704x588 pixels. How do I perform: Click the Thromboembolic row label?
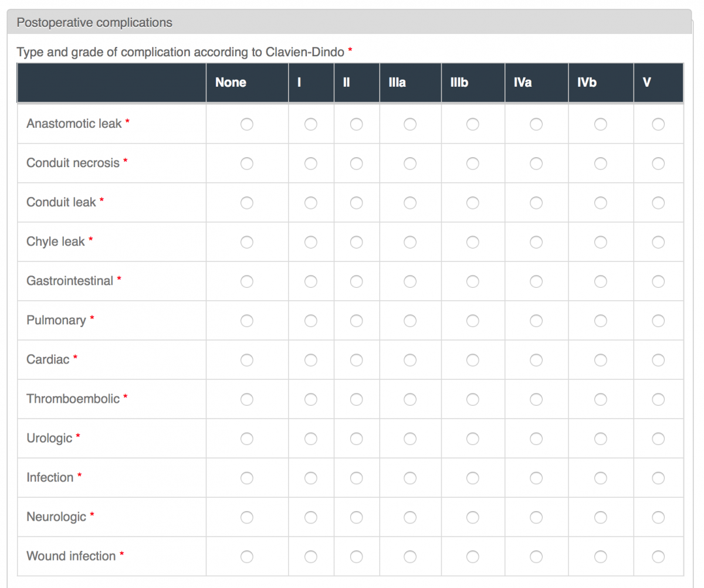(73, 399)
